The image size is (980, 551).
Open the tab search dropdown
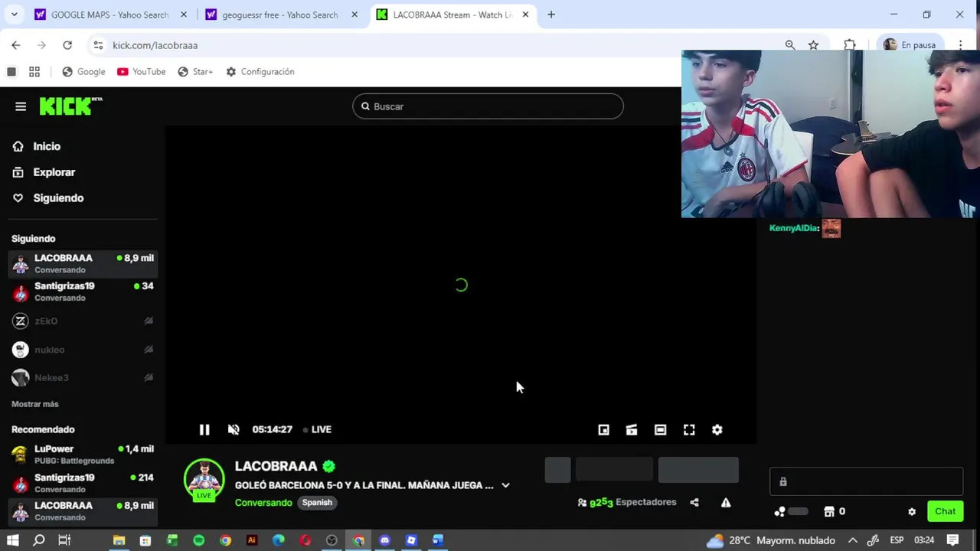click(14, 15)
